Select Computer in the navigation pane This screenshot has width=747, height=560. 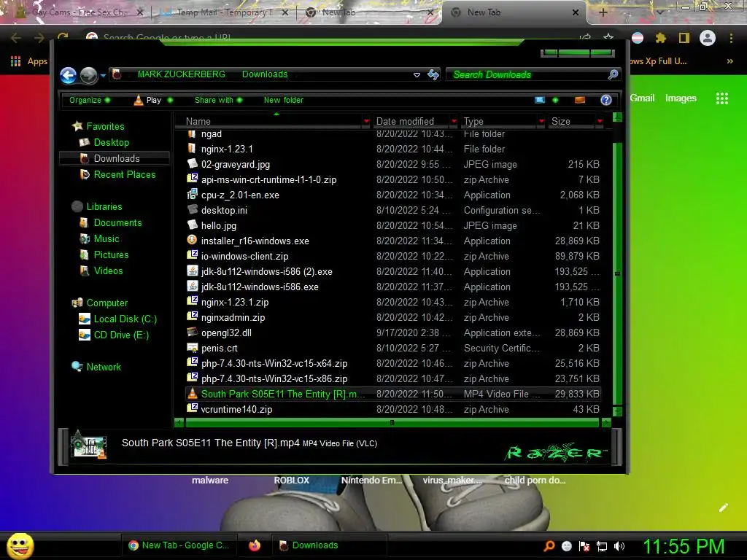click(107, 303)
